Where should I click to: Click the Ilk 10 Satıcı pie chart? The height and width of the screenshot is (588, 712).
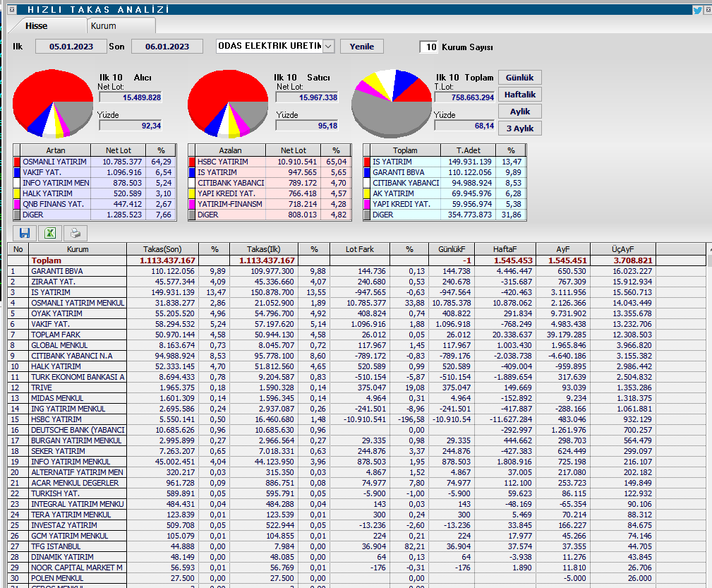[x=228, y=104]
